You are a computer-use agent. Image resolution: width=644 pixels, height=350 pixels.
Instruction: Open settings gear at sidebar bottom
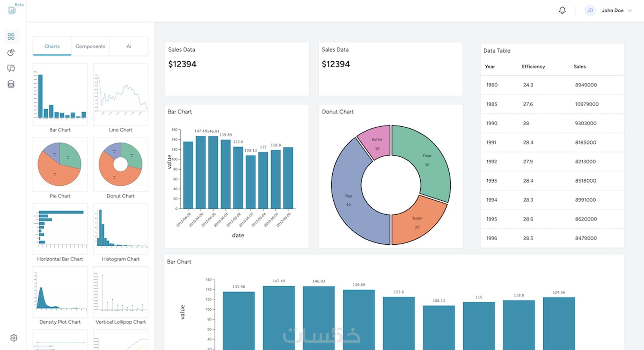pyautogui.click(x=14, y=338)
